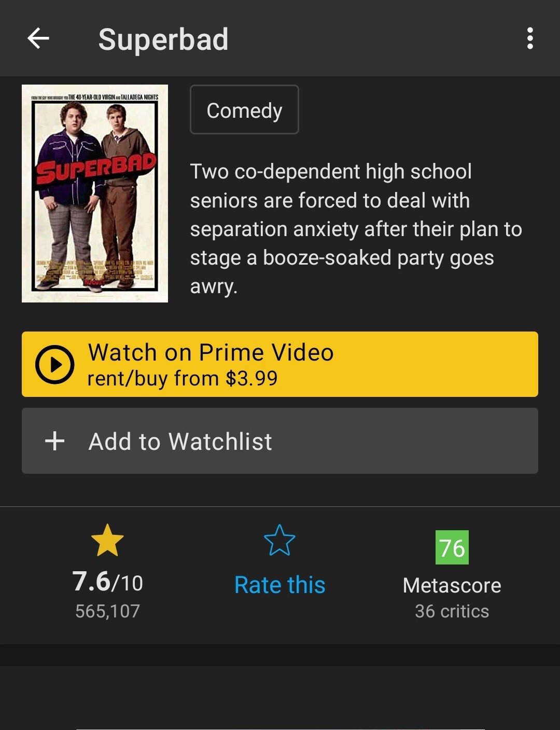Open the three-dot overflow menu
The width and height of the screenshot is (560, 730).
click(529, 38)
